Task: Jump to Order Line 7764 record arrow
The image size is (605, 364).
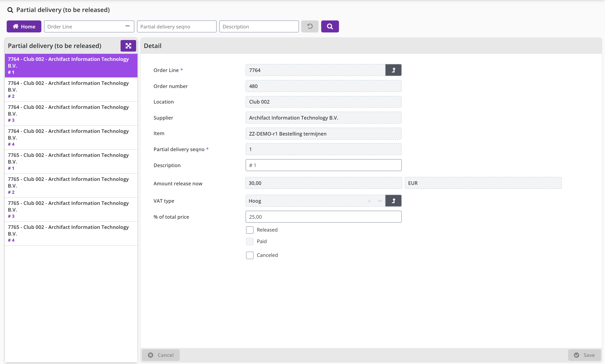Action: [x=393, y=70]
